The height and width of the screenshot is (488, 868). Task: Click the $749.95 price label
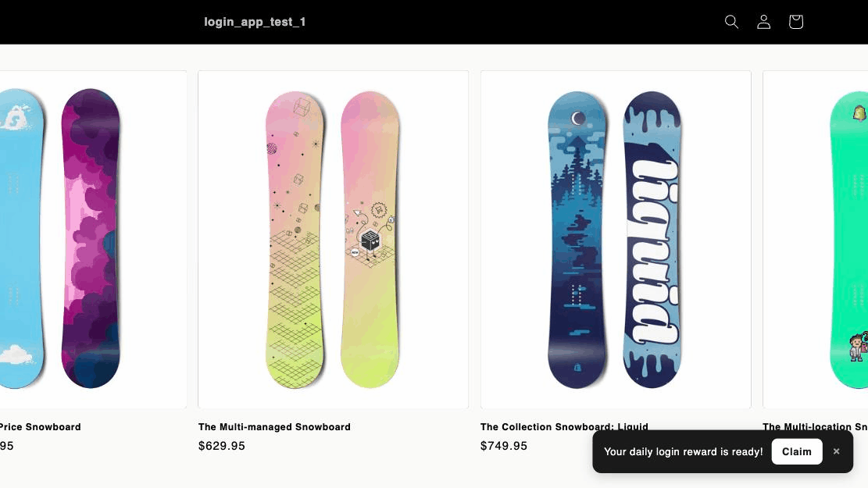[x=504, y=445]
